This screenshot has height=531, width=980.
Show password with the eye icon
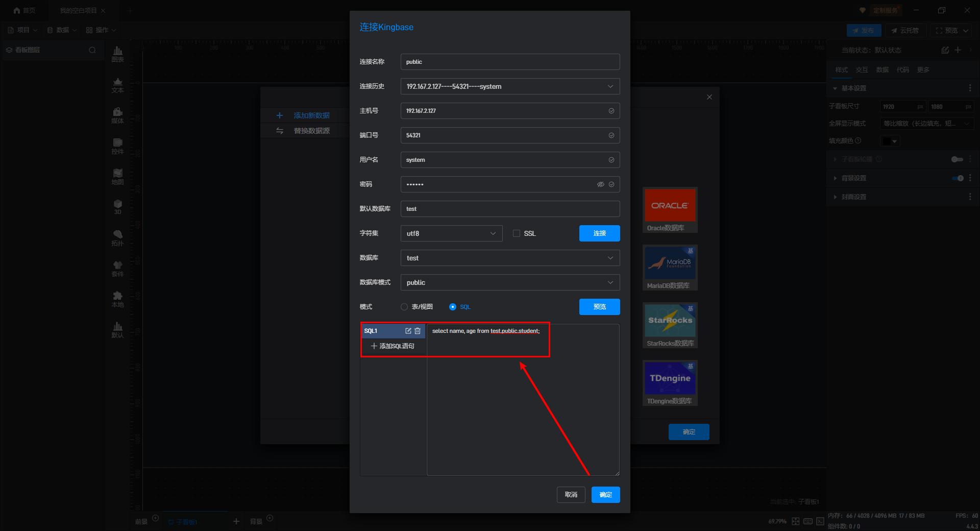[600, 184]
